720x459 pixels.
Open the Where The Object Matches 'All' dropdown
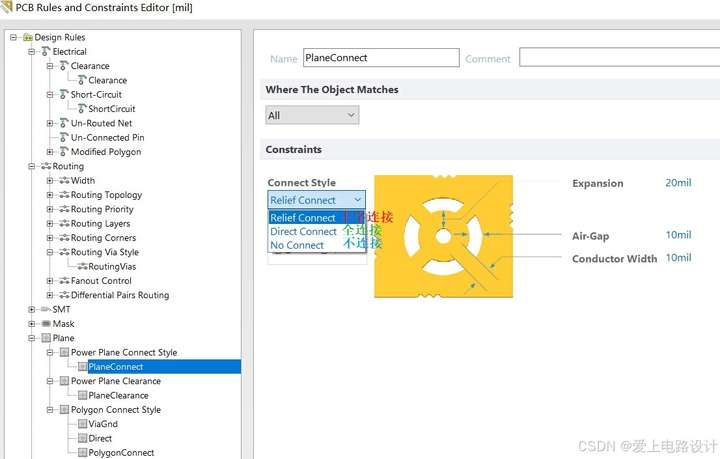(312, 115)
